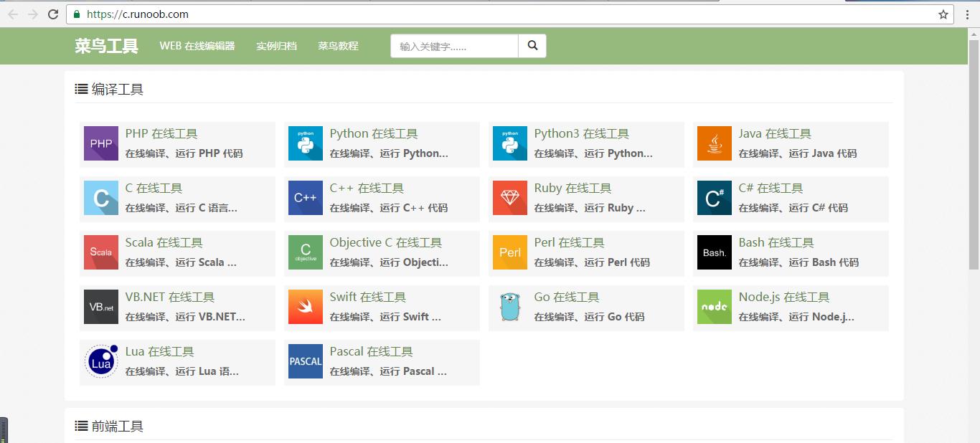Open the Pascal 在线工具 link
980x443 pixels.
coord(372,351)
